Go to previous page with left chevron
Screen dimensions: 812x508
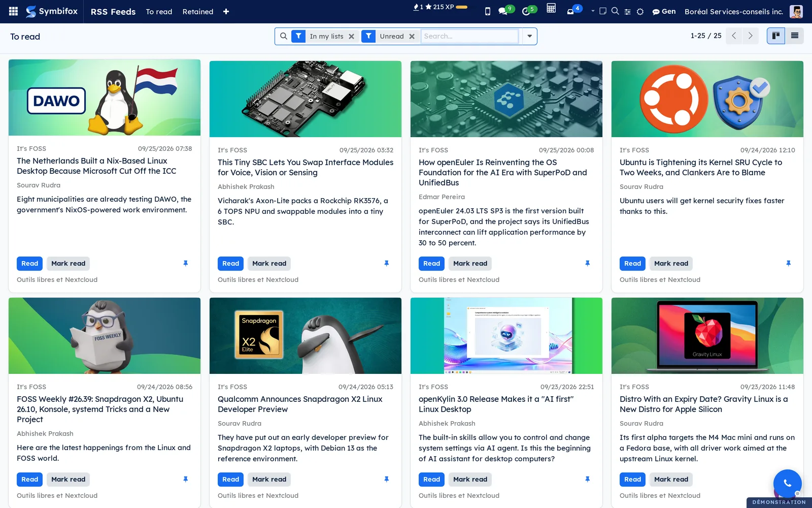[x=734, y=36]
